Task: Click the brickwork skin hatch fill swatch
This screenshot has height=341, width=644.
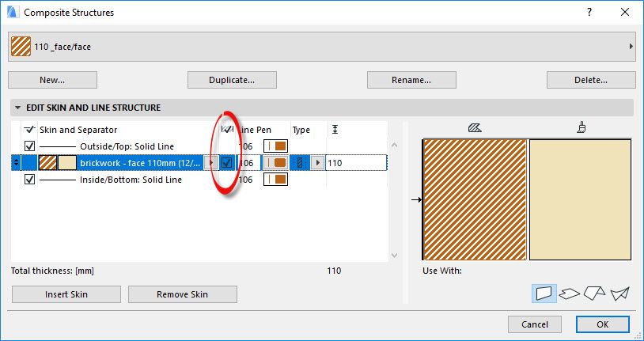Action: pyautogui.click(x=47, y=163)
